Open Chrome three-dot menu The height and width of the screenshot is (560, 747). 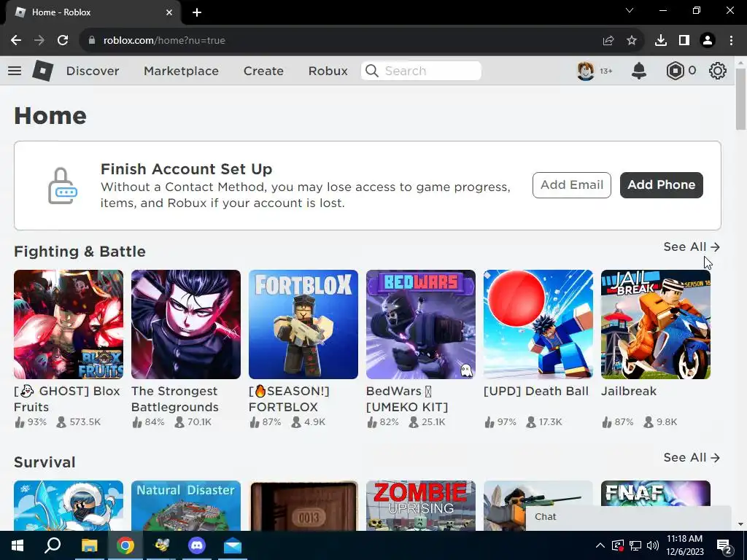click(x=731, y=41)
